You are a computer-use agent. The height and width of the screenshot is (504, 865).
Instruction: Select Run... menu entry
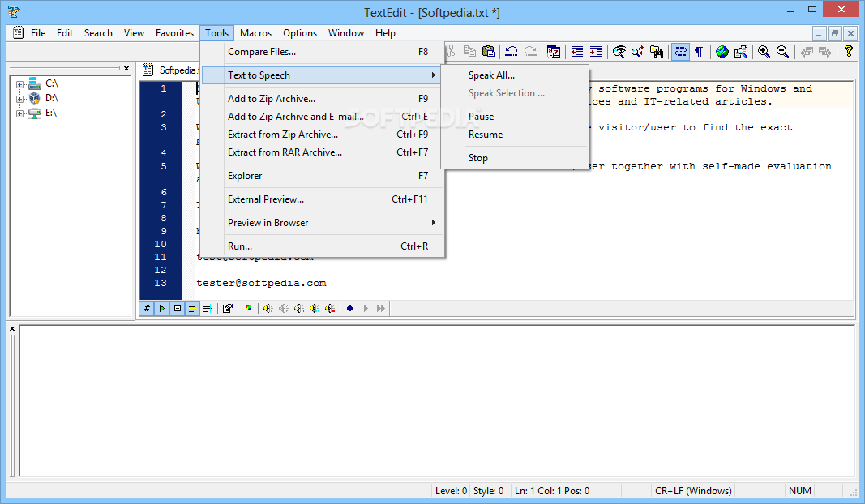point(322,246)
